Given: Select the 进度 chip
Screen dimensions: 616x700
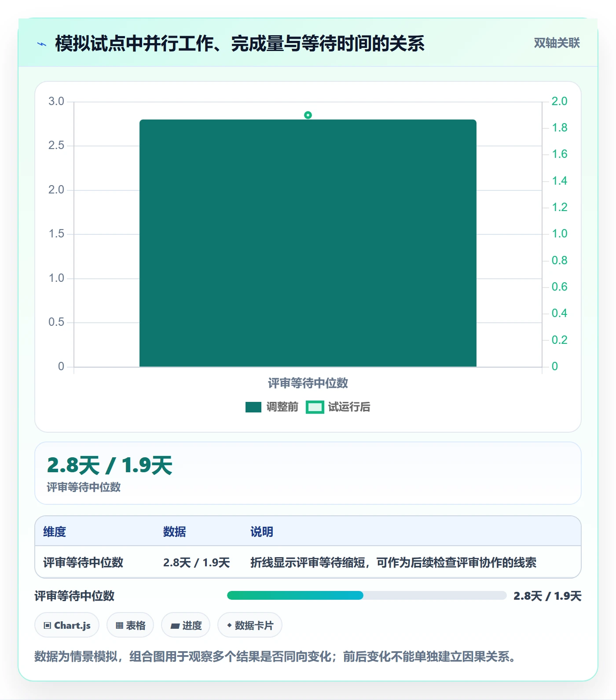Looking at the screenshot, I should (186, 625).
